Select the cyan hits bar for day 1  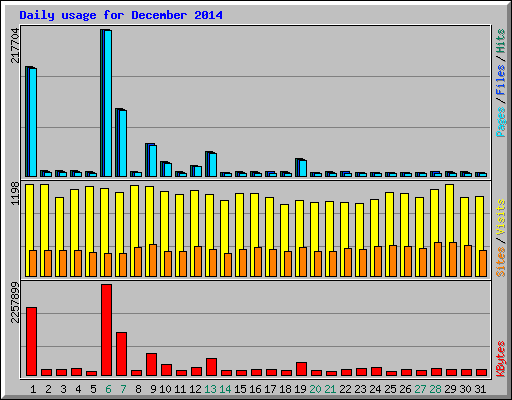point(33,122)
